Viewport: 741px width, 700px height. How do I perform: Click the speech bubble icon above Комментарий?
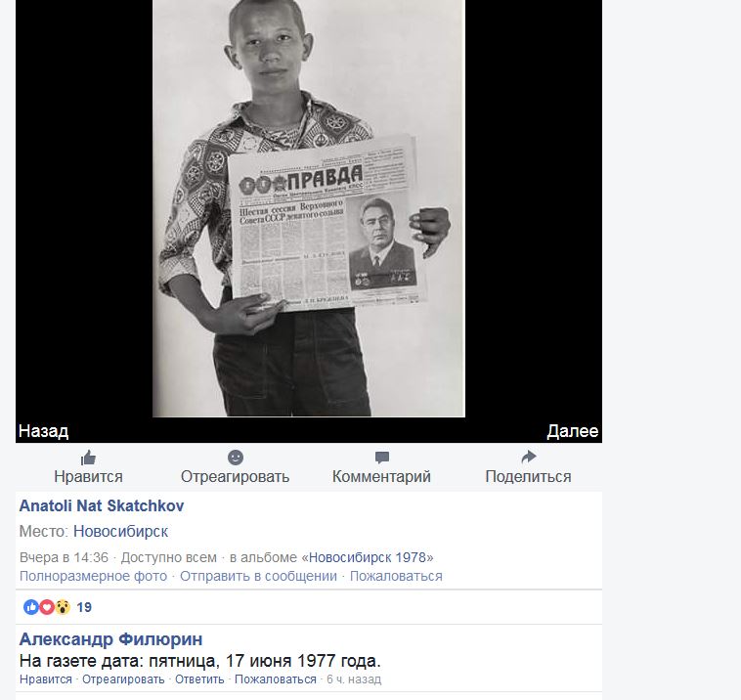[382, 458]
